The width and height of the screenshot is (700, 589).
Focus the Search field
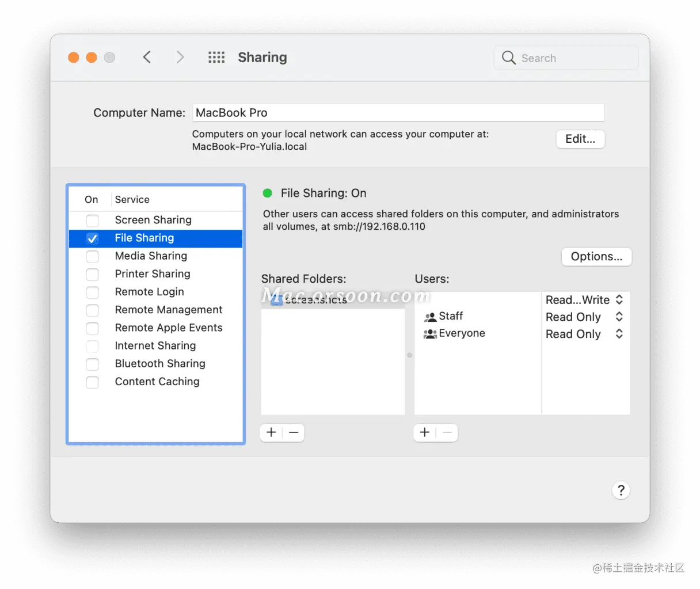[566, 58]
